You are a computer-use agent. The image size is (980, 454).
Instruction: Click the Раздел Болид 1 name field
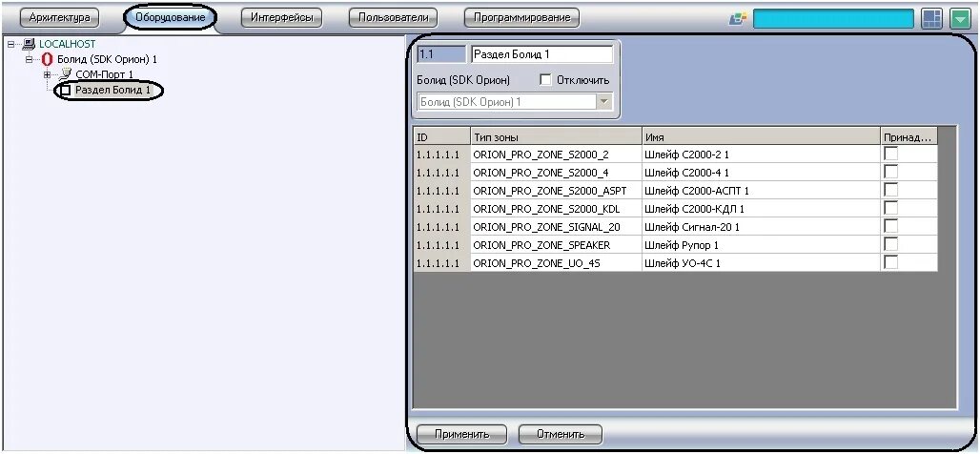[542, 54]
